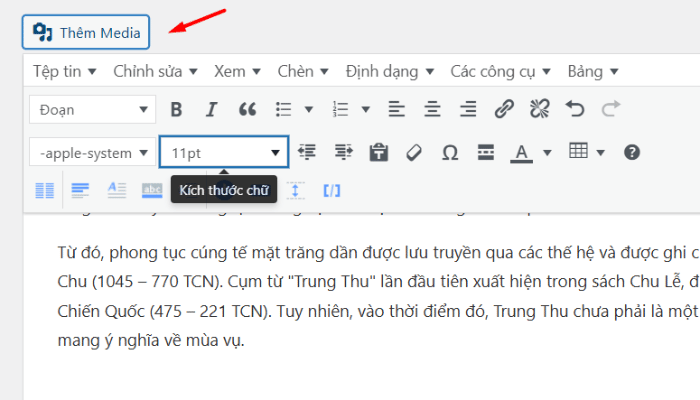Open the 11pt font size dropdown
This screenshot has height=400, width=700.
pos(223,153)
